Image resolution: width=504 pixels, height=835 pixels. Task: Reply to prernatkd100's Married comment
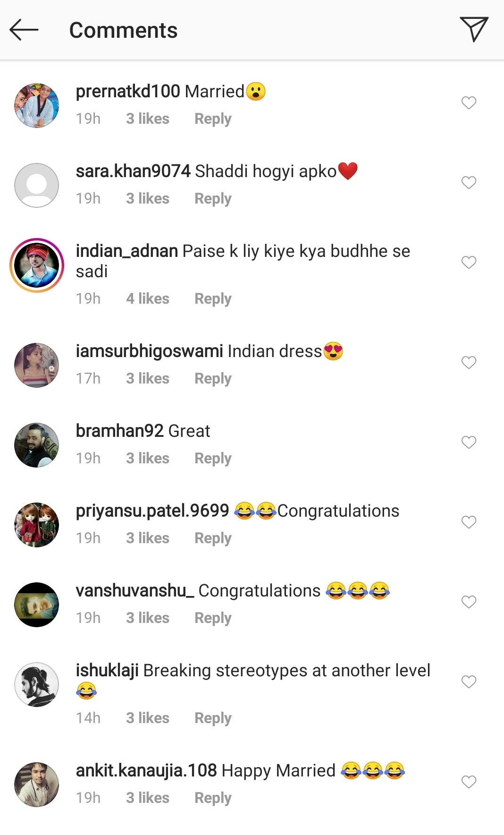pos(213,119)
